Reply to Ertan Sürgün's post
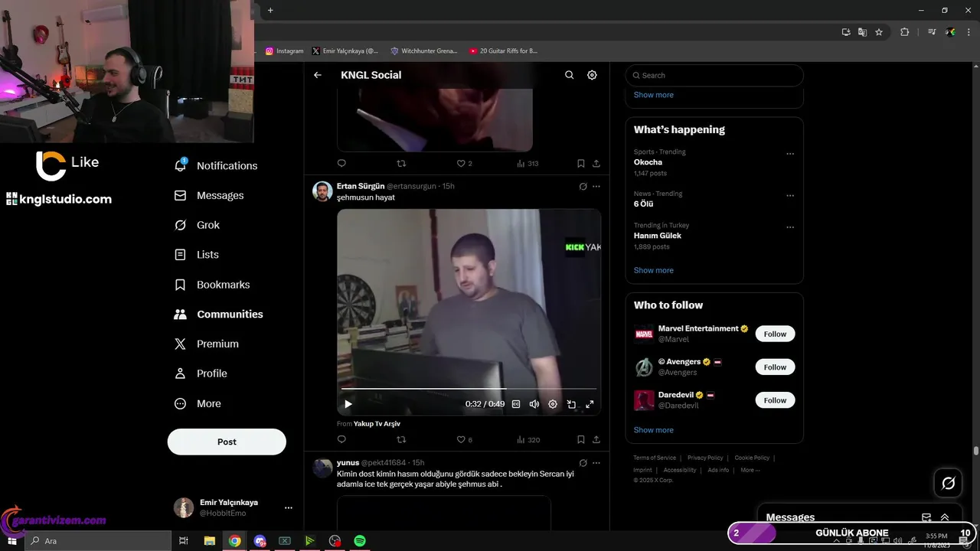The image size is (980, 551). (x=341, y=439)
